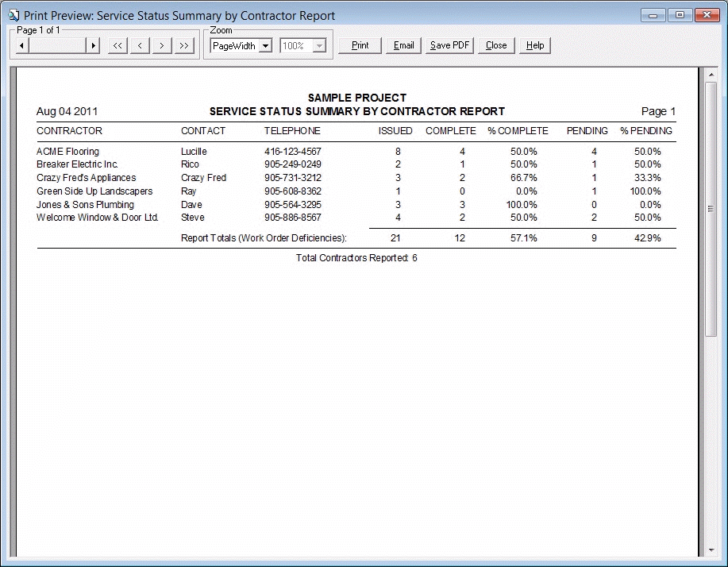This screenshot has height=567, width=728.
Task: Click the Save PDF button
Action: click(449, 45)
